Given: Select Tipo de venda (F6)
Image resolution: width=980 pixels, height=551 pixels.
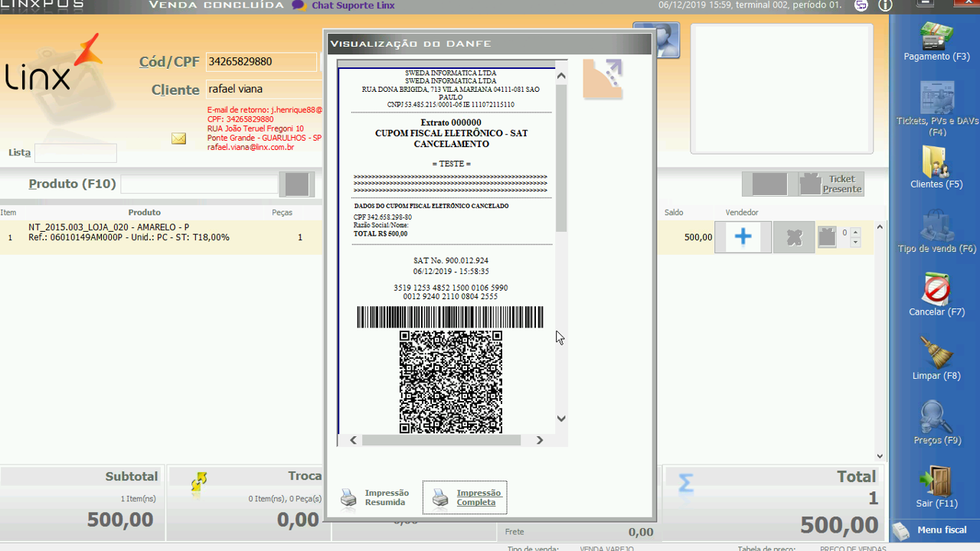Looking at the screenshot, I should click(x=936, y=232).
